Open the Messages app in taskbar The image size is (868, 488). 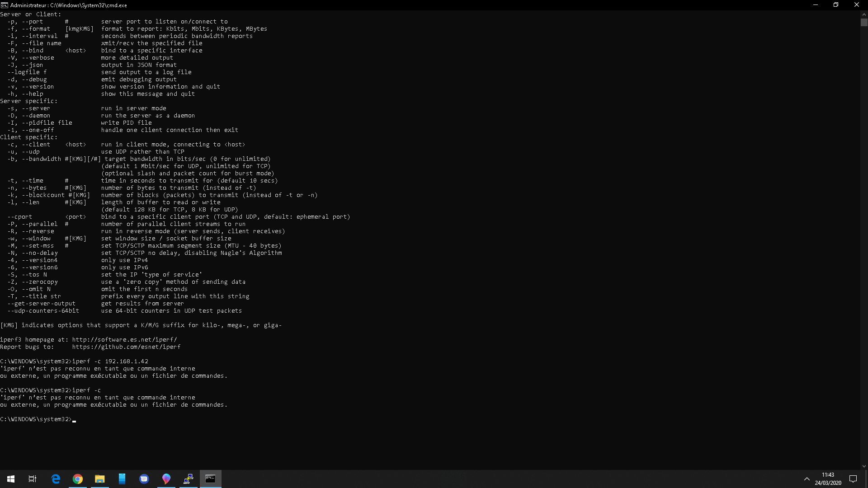144,479
